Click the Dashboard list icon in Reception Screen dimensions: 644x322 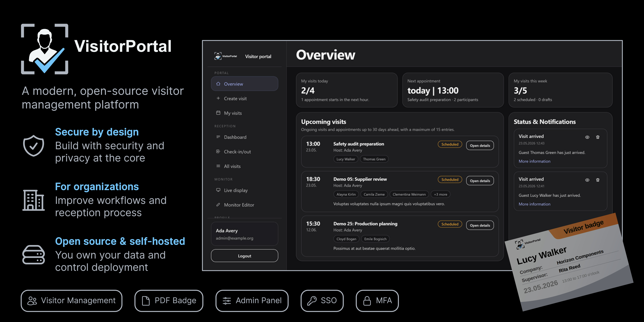click(x=218, y=137)
